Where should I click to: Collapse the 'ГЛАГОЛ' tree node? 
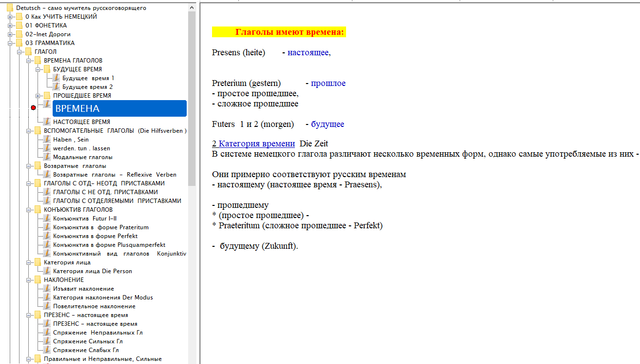19,52
